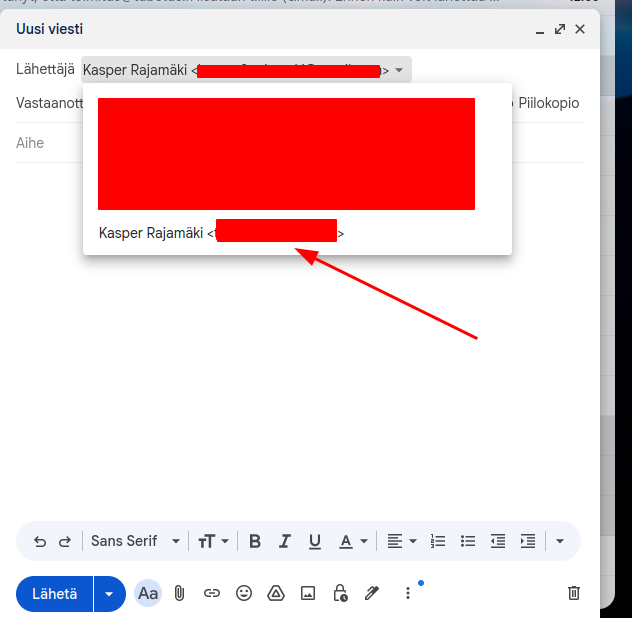Open the Sans Serif font dropdown
This screenshot has width=632, height=618.
(x=135, y=541)
